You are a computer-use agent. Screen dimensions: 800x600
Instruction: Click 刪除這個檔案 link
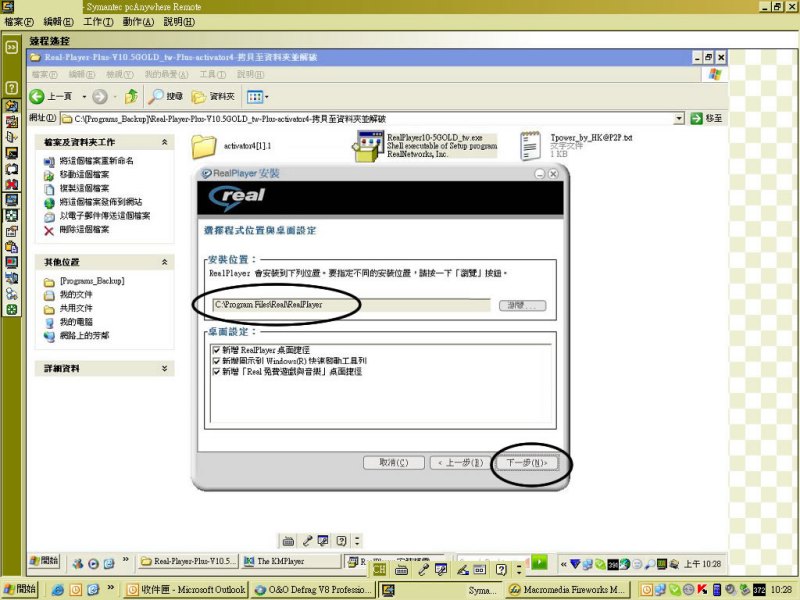(84, 230)
